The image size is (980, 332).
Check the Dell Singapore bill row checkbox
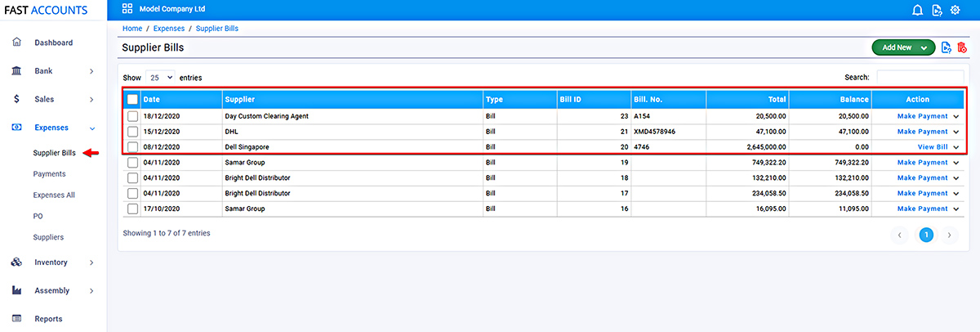[x=132, y=147]
